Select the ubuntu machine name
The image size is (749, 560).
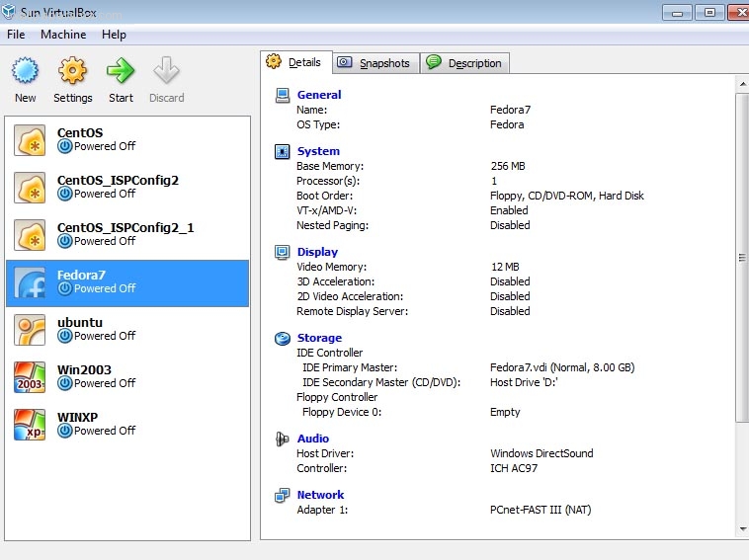coord(80,323)
